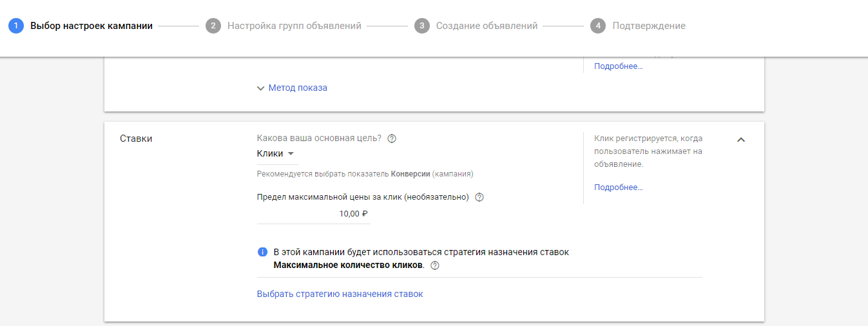Click the step 1 number circle
Screen dimensions: 868x326
(x=16, y=26)
